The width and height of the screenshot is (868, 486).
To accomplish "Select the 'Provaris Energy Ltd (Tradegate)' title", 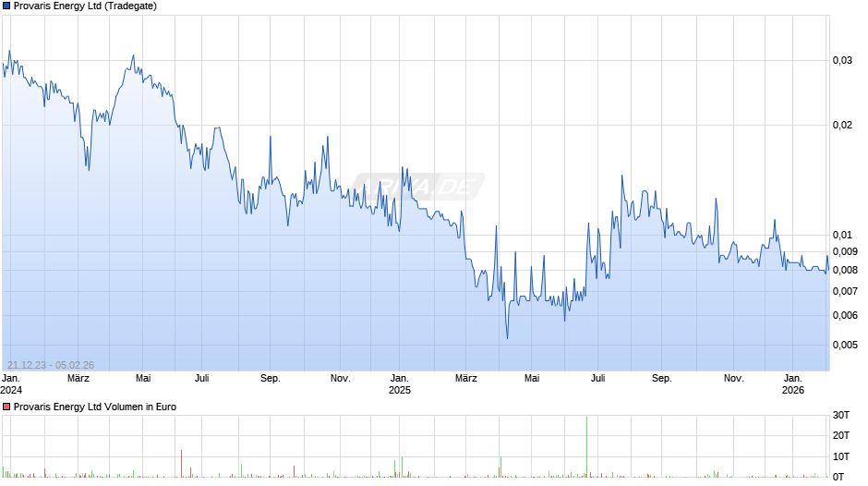I will point(85,6).
